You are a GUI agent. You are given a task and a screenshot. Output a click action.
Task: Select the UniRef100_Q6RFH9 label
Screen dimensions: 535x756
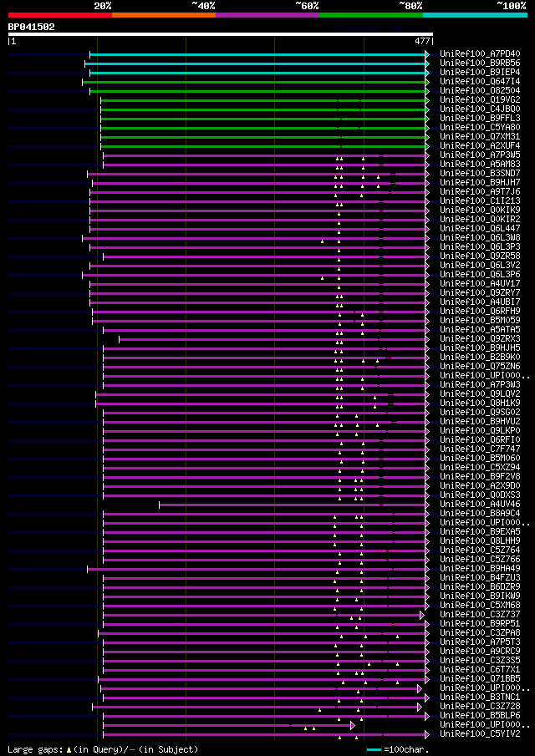pos(480,311)
